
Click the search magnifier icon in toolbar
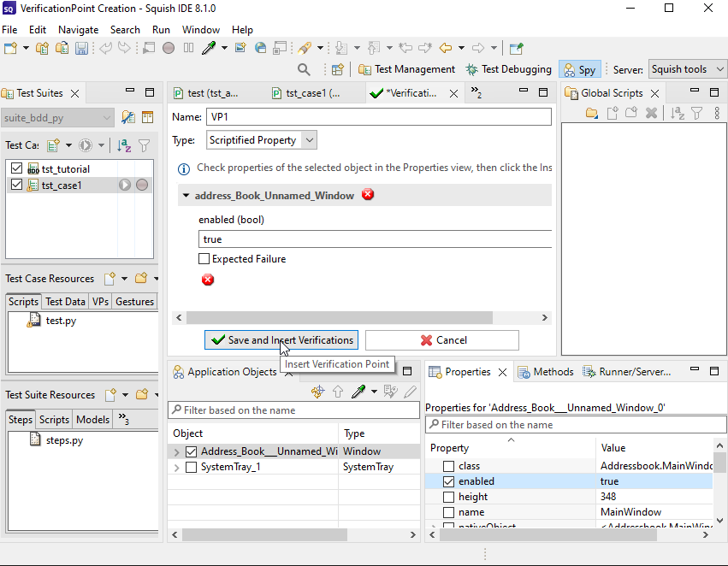[304, 69]
